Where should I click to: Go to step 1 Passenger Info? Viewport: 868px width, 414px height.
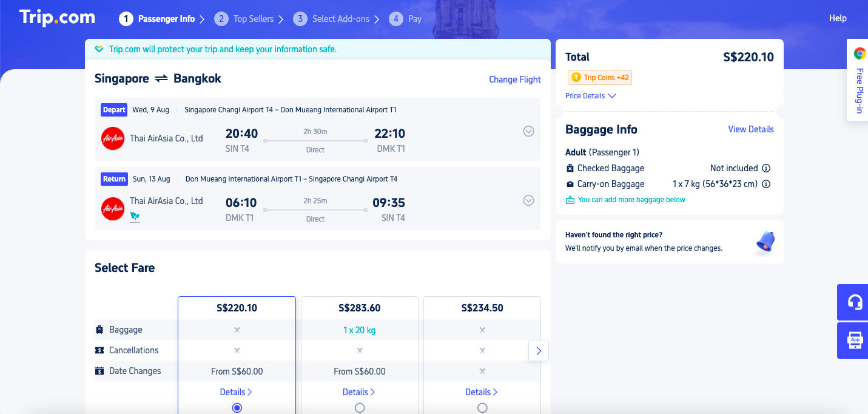157,19
